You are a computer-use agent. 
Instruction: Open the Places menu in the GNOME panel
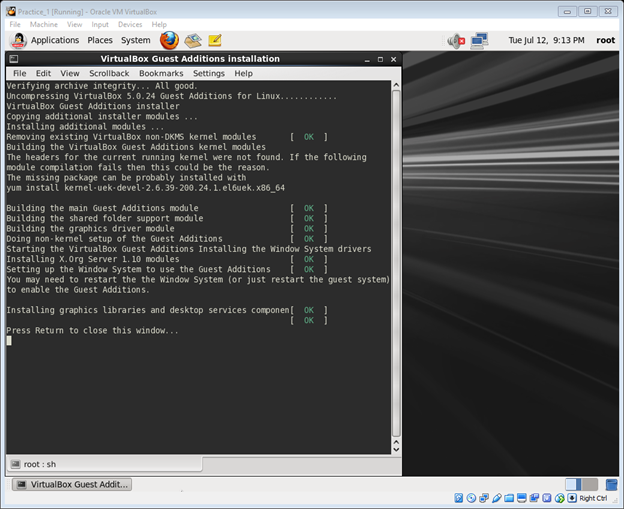pos(100,40)
